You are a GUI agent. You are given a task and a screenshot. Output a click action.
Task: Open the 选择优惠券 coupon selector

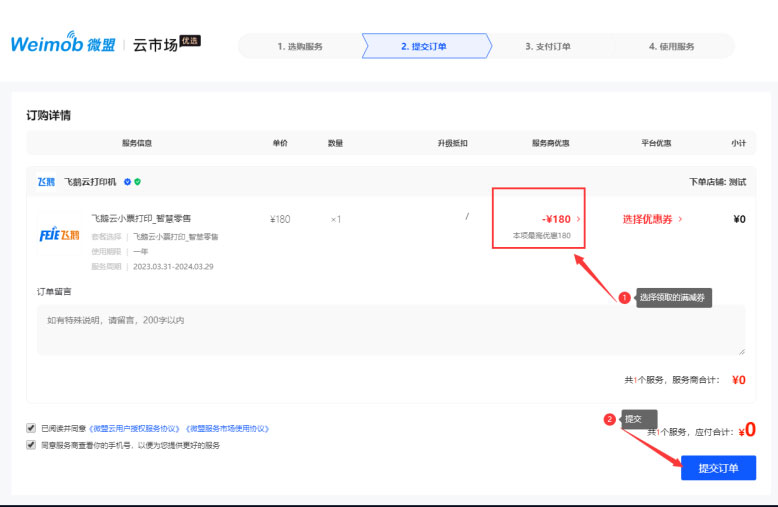[x=652, y=219]
